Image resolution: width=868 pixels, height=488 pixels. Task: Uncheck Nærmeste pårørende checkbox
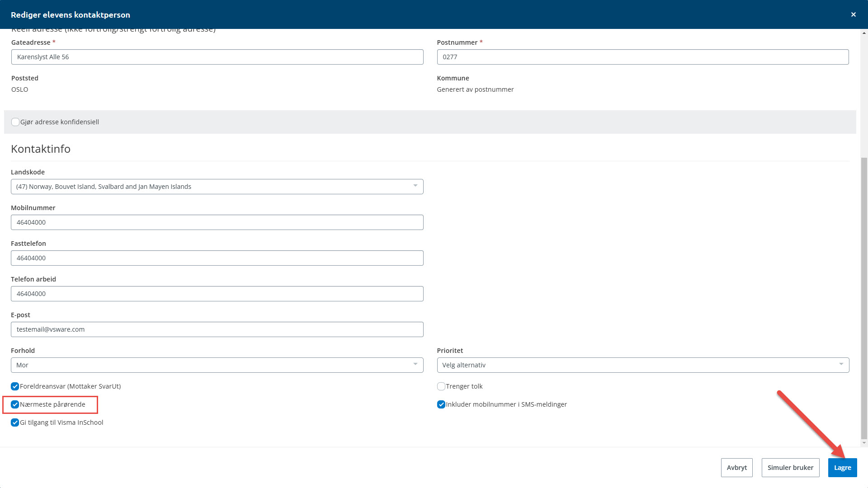coord(15,404)
